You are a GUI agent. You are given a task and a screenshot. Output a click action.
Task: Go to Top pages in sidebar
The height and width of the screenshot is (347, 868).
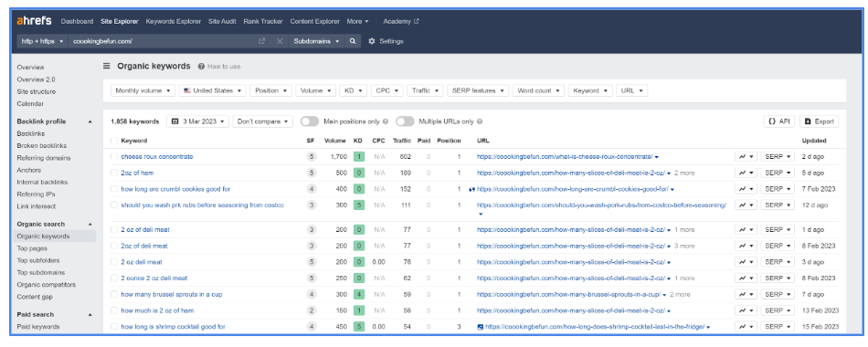coord(32,248)
